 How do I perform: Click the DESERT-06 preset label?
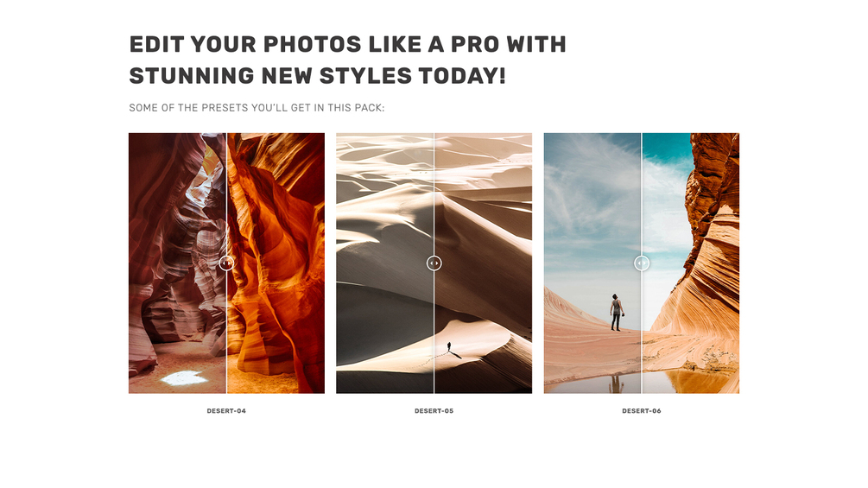click(642, 411)
